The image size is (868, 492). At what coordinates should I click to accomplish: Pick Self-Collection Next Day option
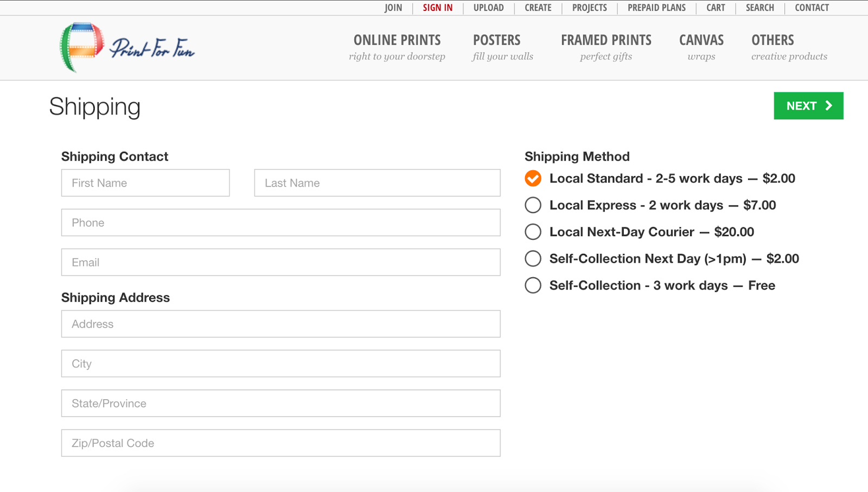tap(533, 259)
